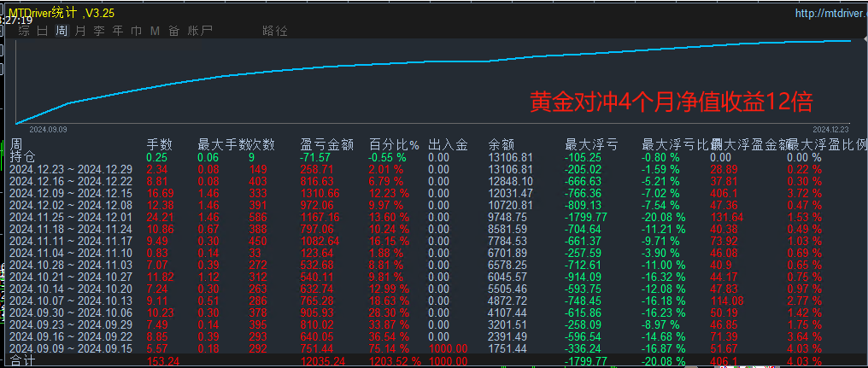The width and height of the screenshot is (868, 368).
Task: Click the 盈亏金额 column header
Action: pos(326,145)
